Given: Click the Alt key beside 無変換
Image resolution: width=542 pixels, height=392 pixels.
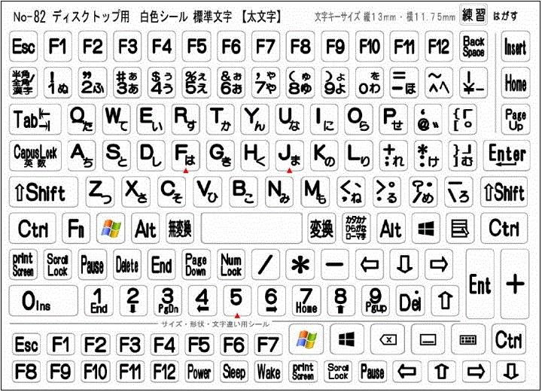Looking at the screenshot, I should [145, 228].
